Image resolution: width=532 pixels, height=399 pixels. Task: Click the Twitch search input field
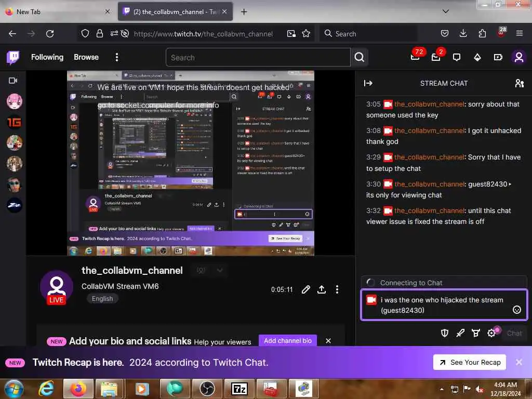[258, 57]
